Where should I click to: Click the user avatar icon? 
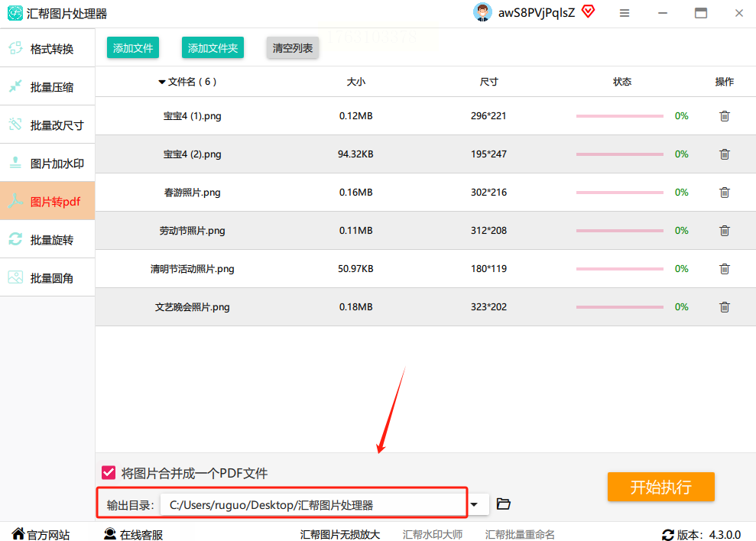tap(482, 13)
